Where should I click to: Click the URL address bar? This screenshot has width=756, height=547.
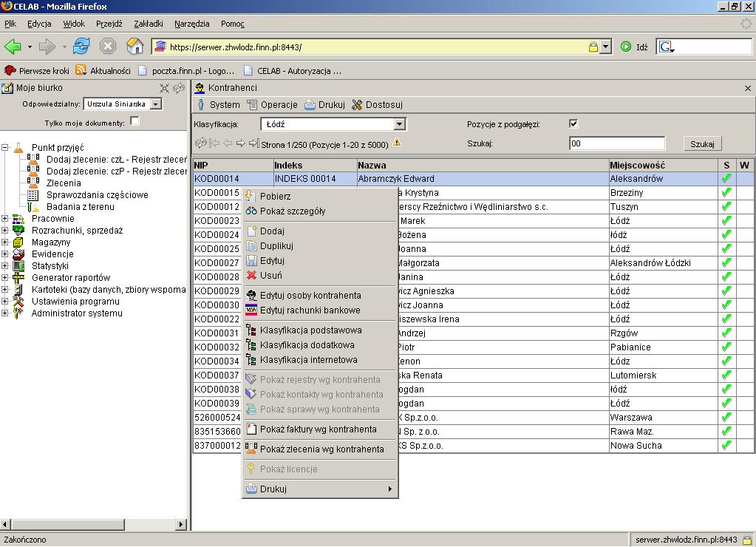tap(376, 47)
